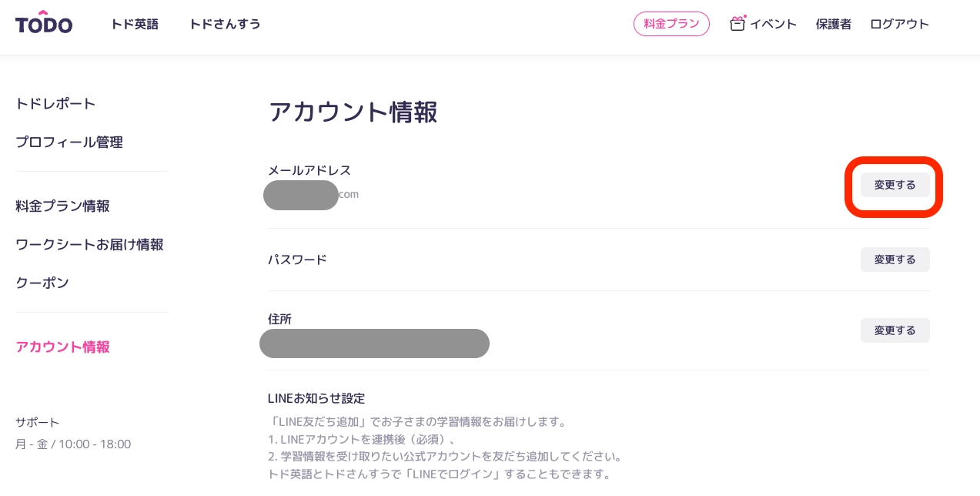Open the トドさんすう menu item
Screen dimensions: 980x496
pos(225,24)
